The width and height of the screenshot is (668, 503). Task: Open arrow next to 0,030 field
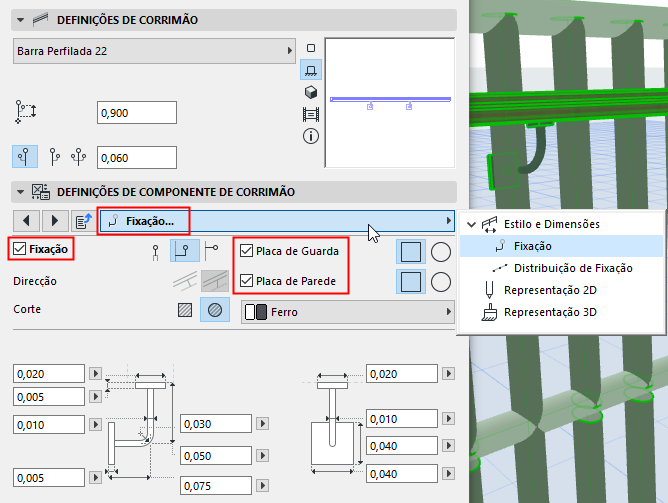point(262,424)
